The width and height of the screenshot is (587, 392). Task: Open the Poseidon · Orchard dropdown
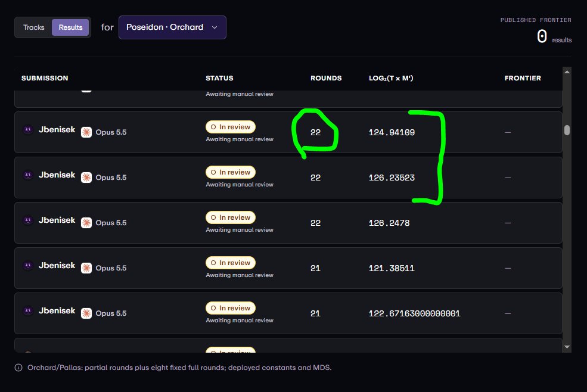tap(172, 27)
